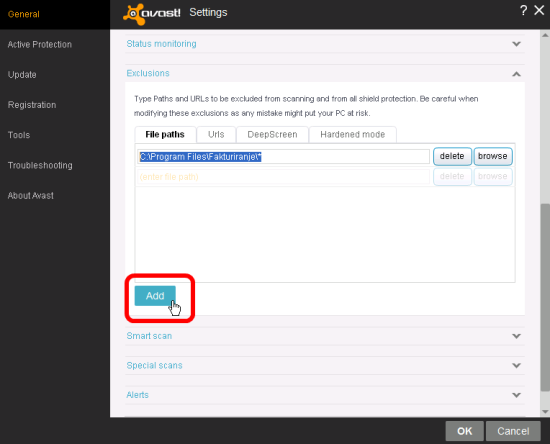Delete the Fakturiranje path exclusion

point(452,156)
